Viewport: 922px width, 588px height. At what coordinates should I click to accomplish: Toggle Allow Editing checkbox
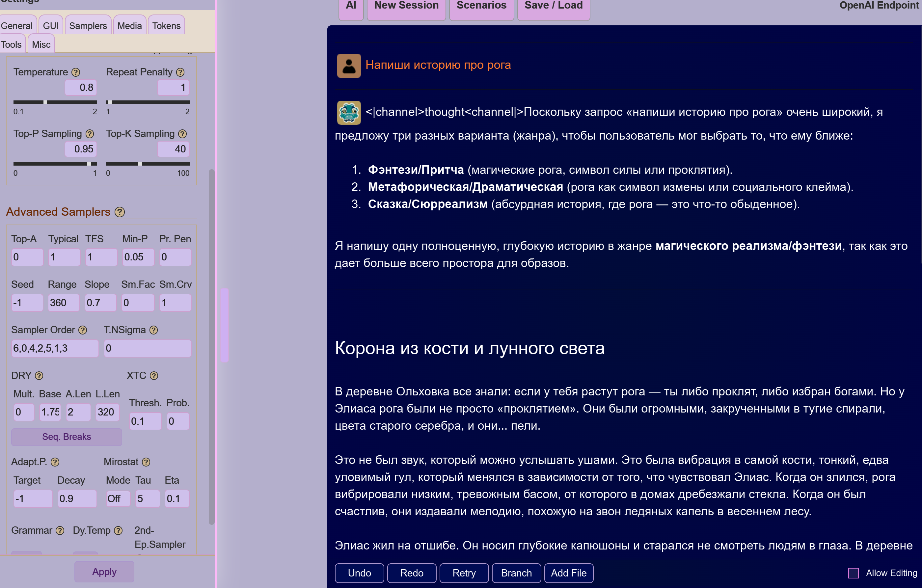click(x=854, y=573)
